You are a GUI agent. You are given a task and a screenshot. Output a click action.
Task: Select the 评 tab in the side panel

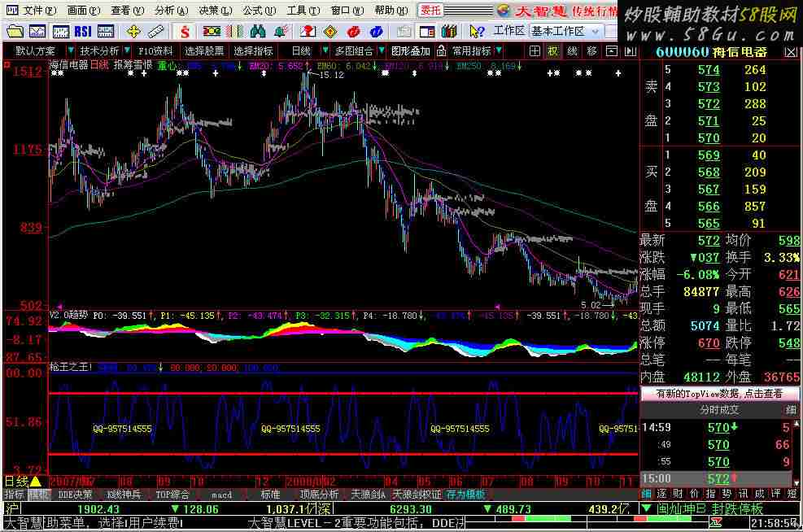[775, 494]
